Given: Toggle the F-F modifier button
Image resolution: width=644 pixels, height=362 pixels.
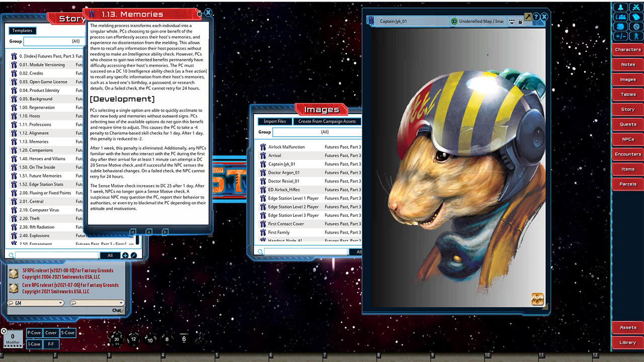Looking at the screenshot, I should (x=51, y=344).
